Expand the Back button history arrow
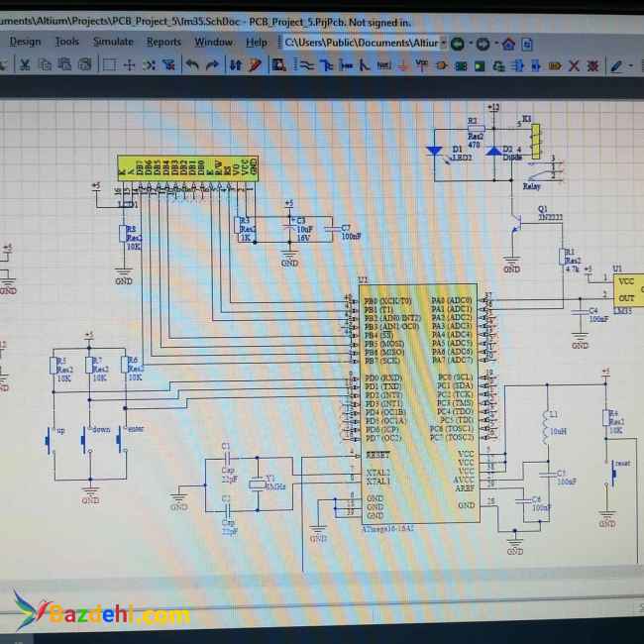This screenshot has width=644, height=644. [469, 43]
